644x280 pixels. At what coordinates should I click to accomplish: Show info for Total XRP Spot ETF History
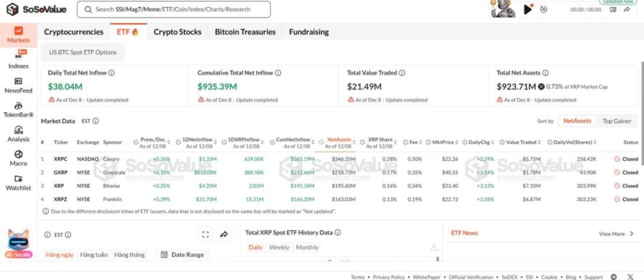click(x=338, y=232)
